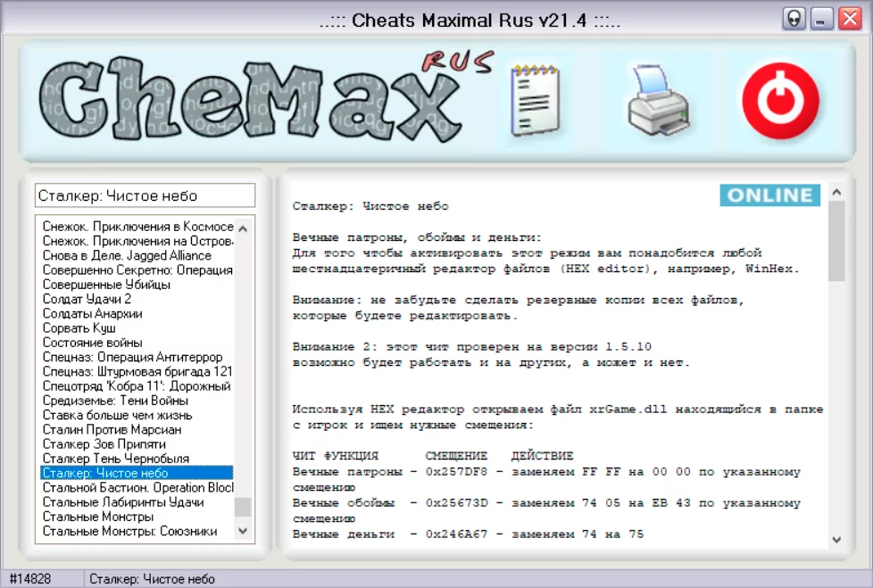Click status bar text 'Сталкер: Чистое небо'
Viewport: 873px width, 588px height.
152,578
